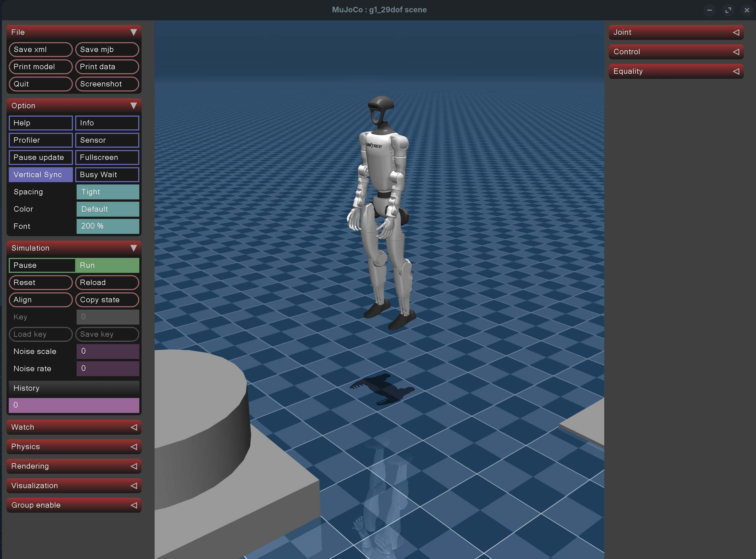The width and height of the screenshot is (756, 559).
Task: Expand the Group enable section
Action: 74,505
